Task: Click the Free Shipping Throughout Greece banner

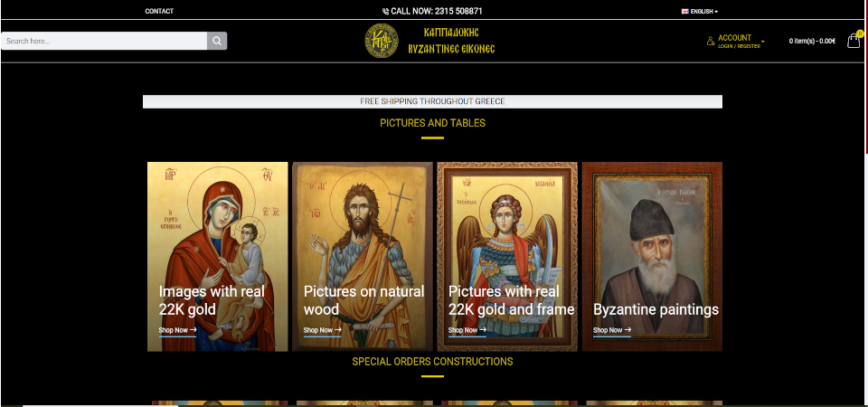Action: click(x=432, y=101)
